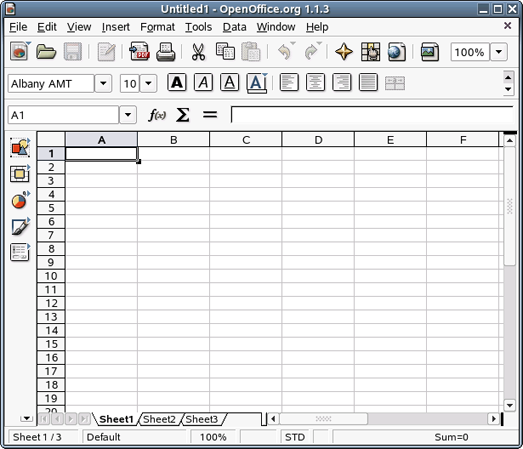This screenshot has height=449, width=523.
Task: Click the Function equals sign icon
Action: (210, 115)
